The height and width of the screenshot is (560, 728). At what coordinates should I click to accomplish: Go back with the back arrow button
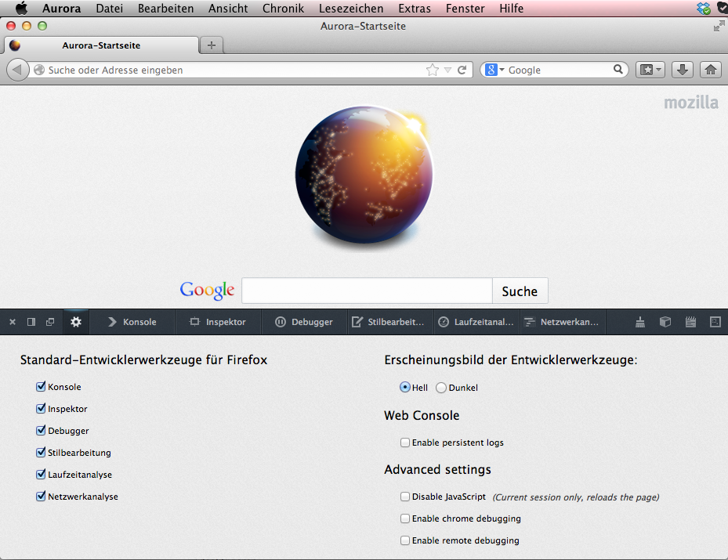pos(18,70)
